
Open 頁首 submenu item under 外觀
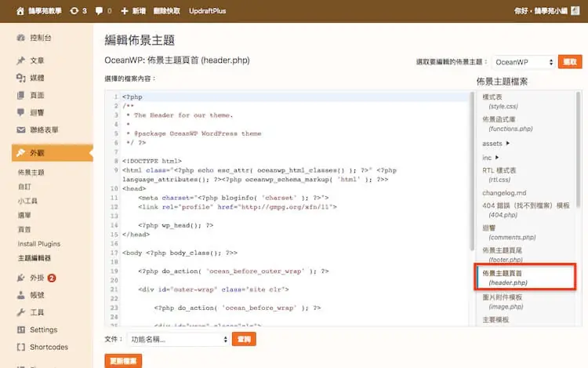click(24, 229)
